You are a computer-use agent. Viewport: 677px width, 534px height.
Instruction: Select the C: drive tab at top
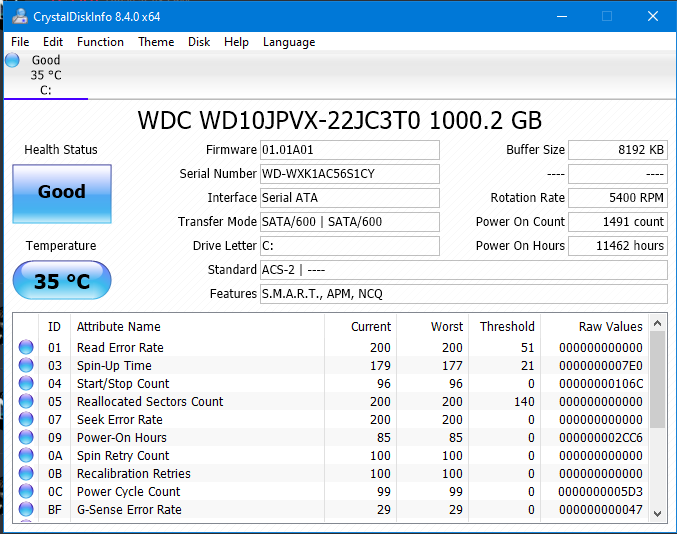[46, 75]
